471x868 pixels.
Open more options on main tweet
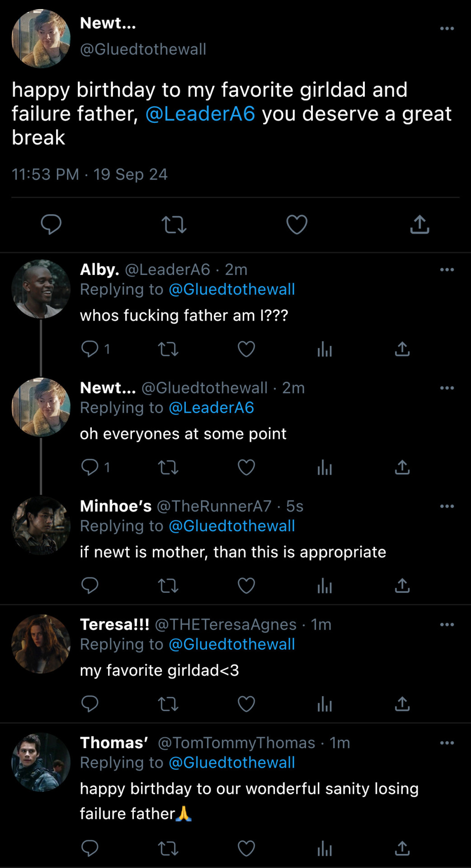[x=447, y=28]
